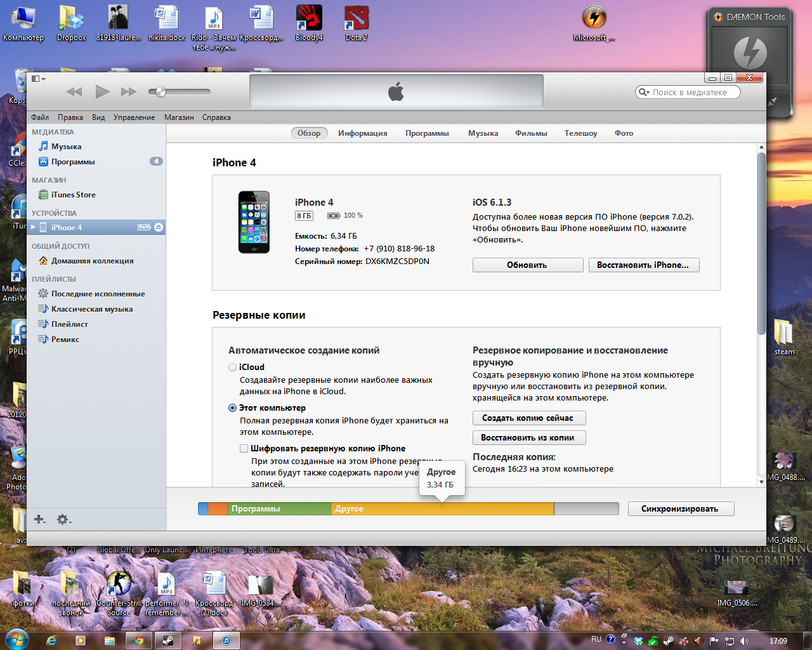Open Steam from the taskbar
This screenshot has width=812, height=650.
click(168, 640)
